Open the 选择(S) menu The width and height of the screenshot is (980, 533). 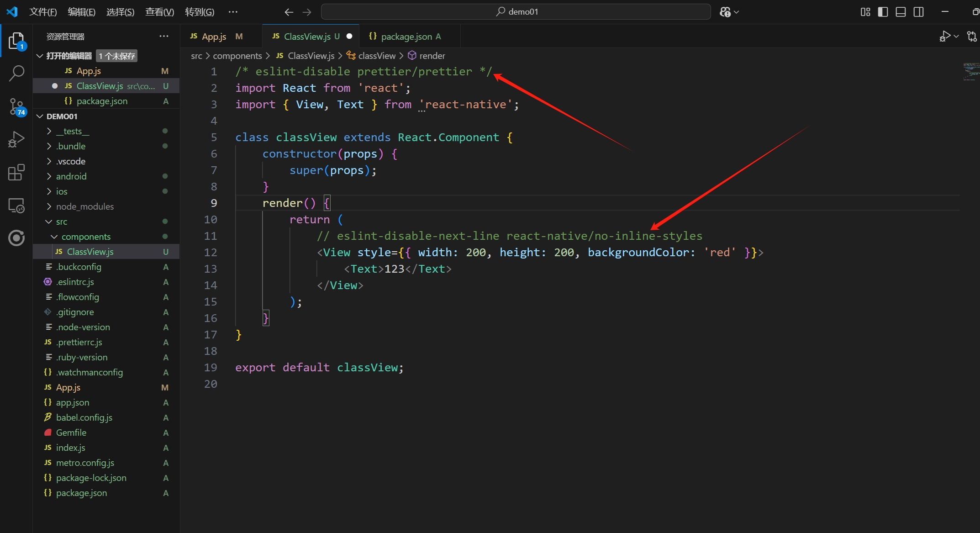[x=121, y=12]
